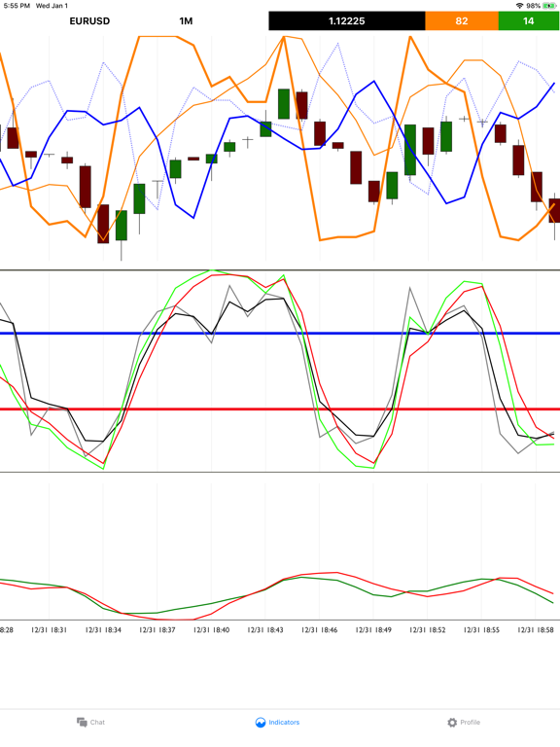Open the Chat tab
The height and width of the screenshot is (747, 560).
[91, 723]
